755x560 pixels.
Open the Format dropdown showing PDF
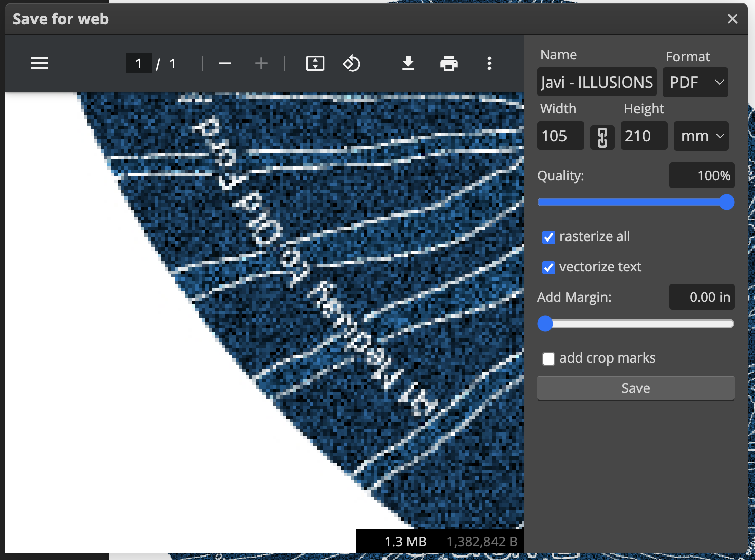click(695, 82)
